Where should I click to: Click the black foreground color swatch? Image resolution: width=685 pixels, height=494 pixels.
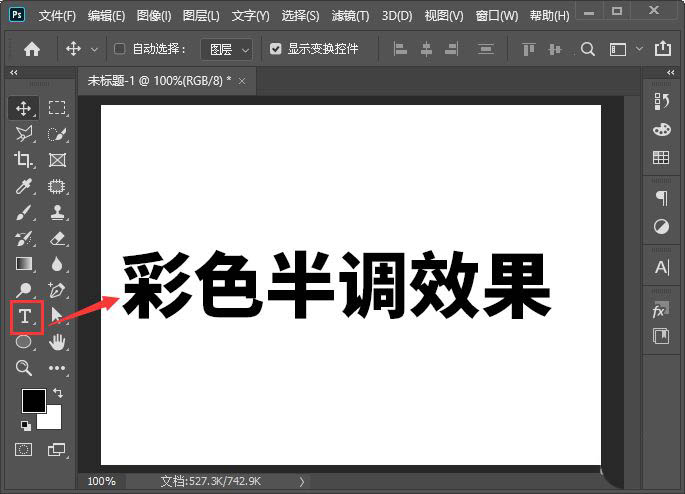point(34,401)
